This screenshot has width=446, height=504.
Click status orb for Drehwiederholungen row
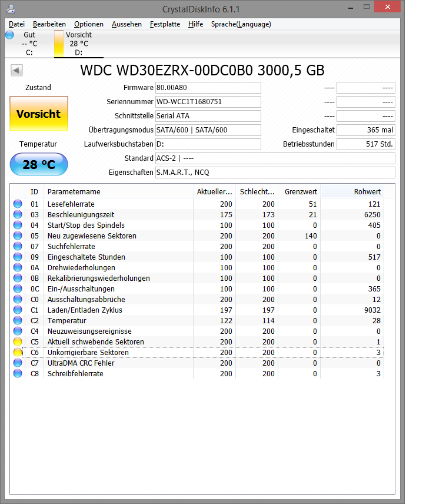coord(18,267)
